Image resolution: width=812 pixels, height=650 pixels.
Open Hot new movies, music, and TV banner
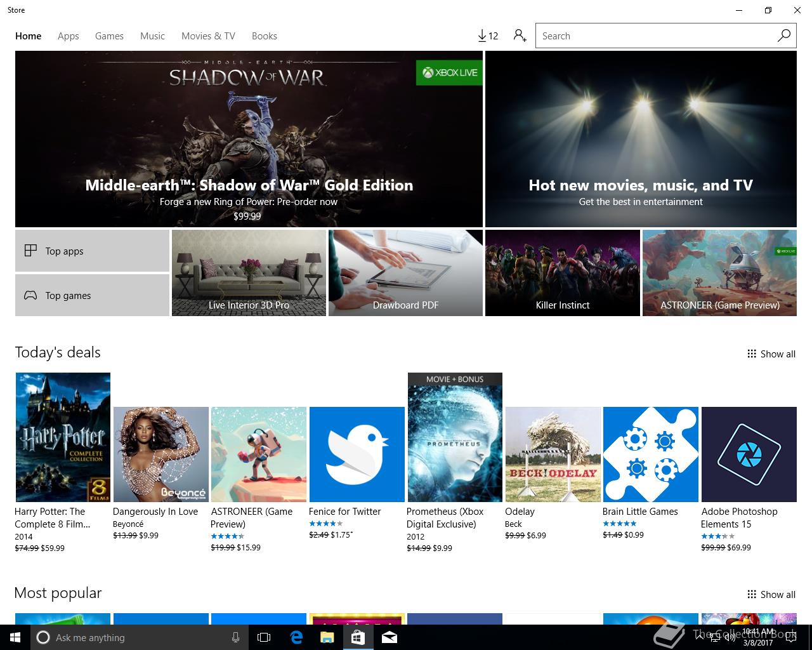[x=641, y=139]
